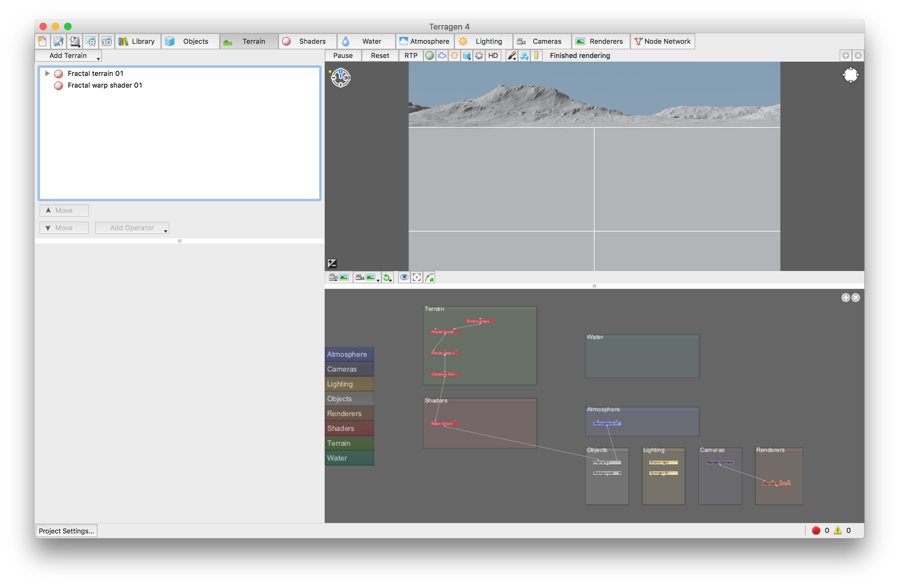Screen dimensions: 899x588
Task: Click copy view to render camera icon
Action: pos(338,277)
